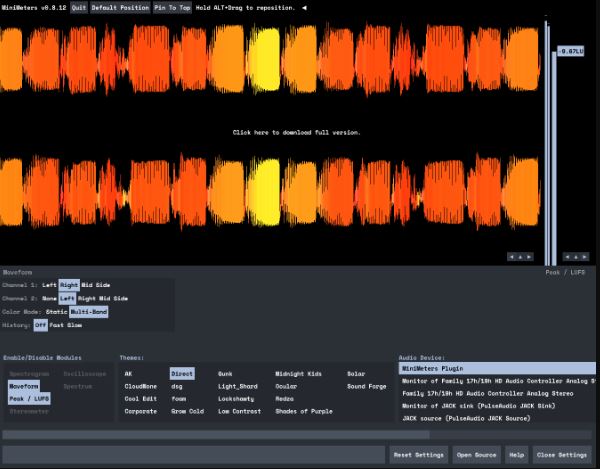The width and height of the screenshot is (600, 469).
Task: Select the AK theme
Action: [x=128, y=374]
